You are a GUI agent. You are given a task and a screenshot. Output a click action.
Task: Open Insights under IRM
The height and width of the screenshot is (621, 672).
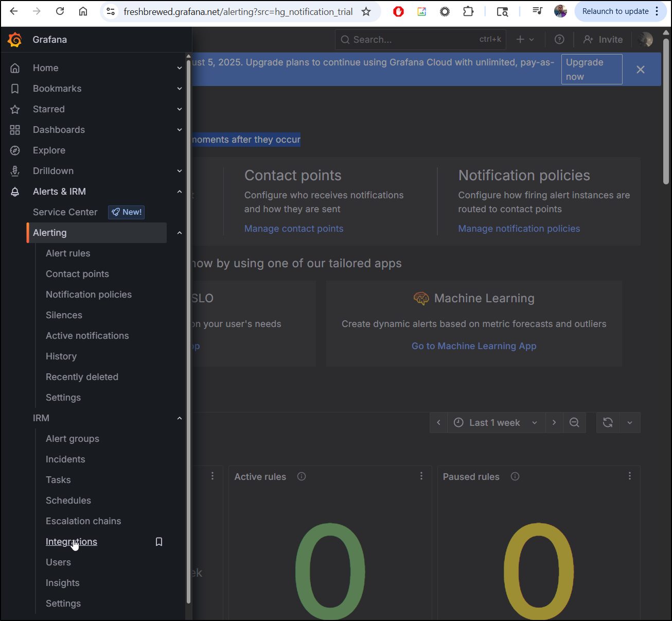pyautogui.click(x=63, y=583)
